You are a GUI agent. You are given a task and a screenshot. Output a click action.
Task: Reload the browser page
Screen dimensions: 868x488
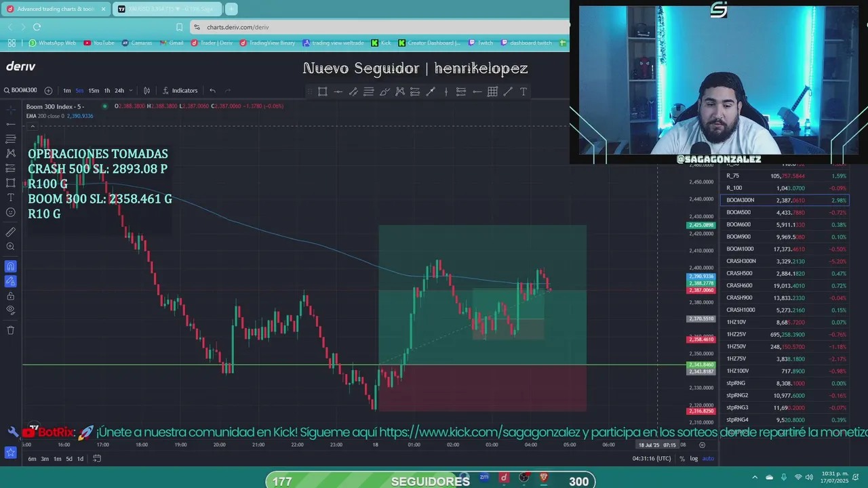[x=37, y=27]
